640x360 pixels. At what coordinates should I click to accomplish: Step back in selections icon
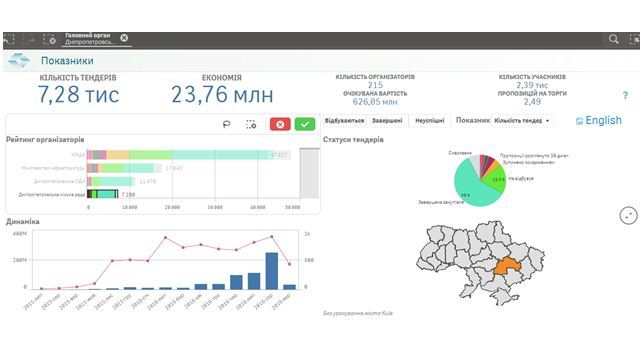click(9, 40)
